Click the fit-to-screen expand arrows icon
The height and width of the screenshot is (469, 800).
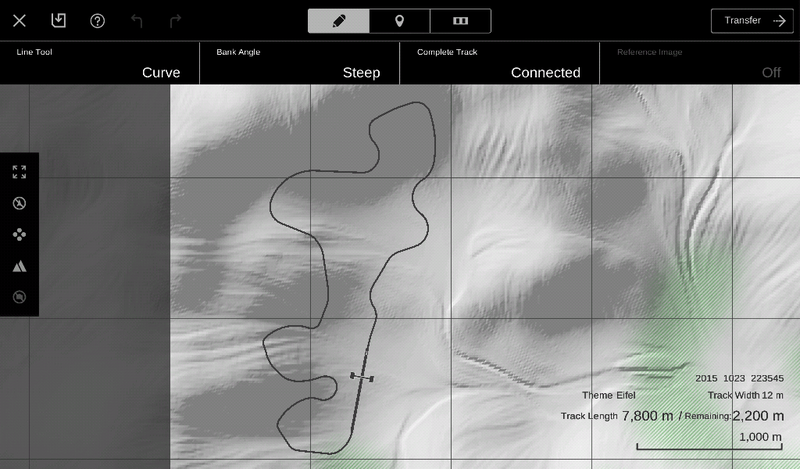(19, 172)
